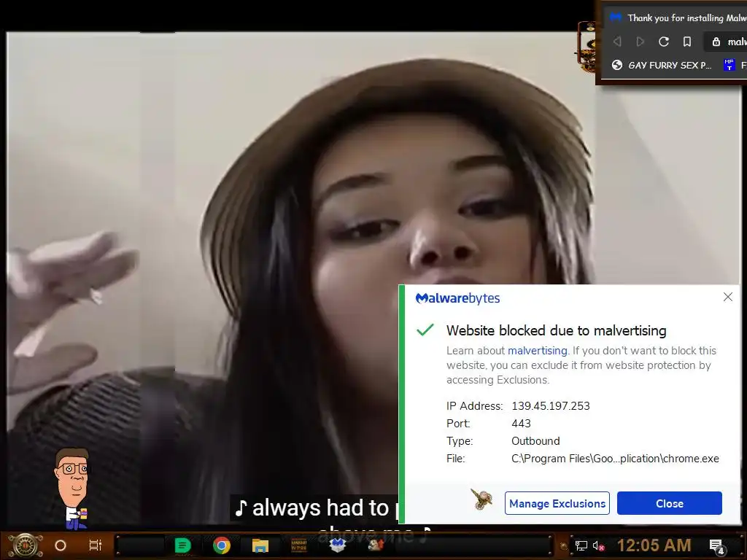This screenshot has height=560, width=747.
Task: Click the 'Website blocked due to malvertising' heading
Action: click(557, 330)
